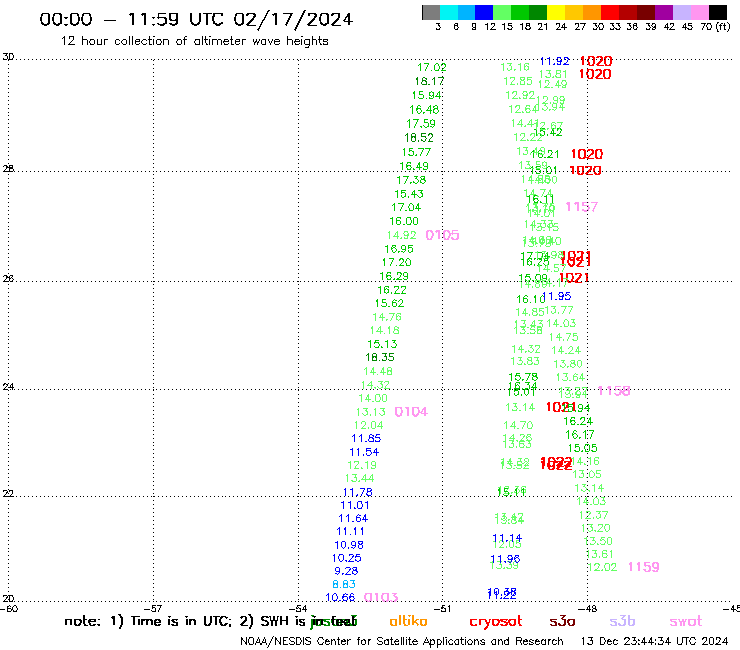Click the swot pass time '1159'
The width and height of the screenshot is (740, 650).
coord(643,567)
